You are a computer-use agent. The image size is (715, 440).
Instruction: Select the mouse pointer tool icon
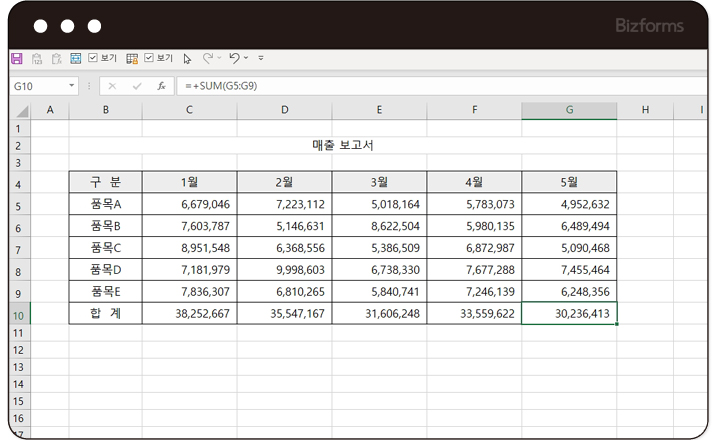(x=187, y=59)
